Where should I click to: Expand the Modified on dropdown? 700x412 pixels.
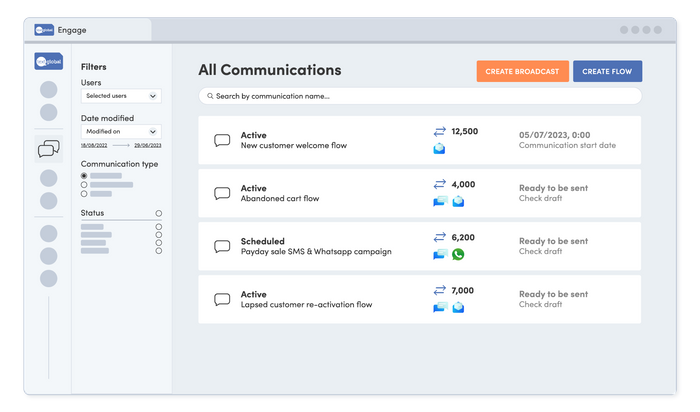pos(121,131)
